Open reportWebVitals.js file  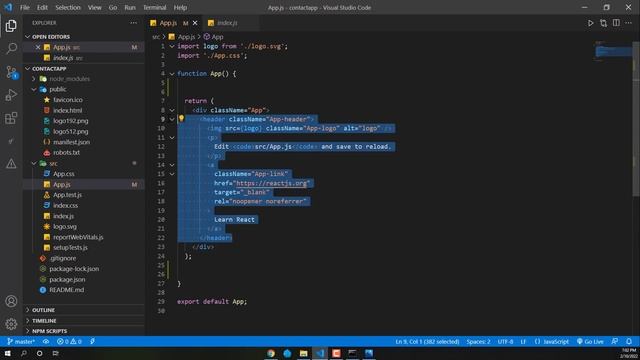coord(78,237)
